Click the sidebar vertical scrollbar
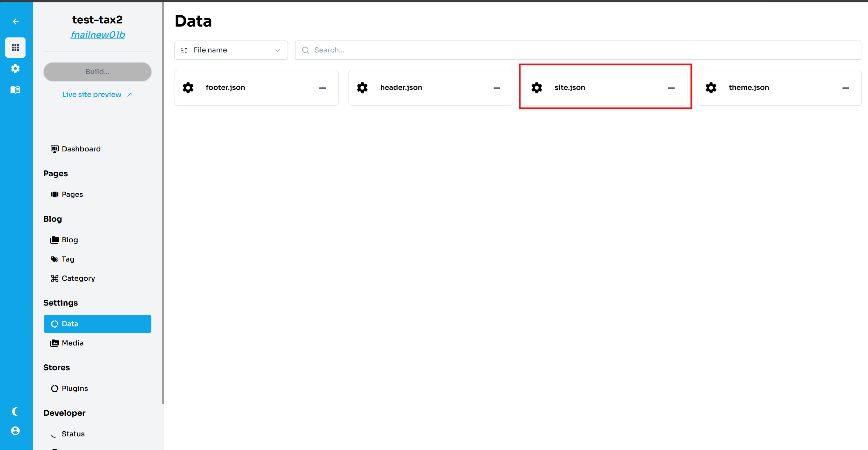Screen dimensions: 868x450 163,203
